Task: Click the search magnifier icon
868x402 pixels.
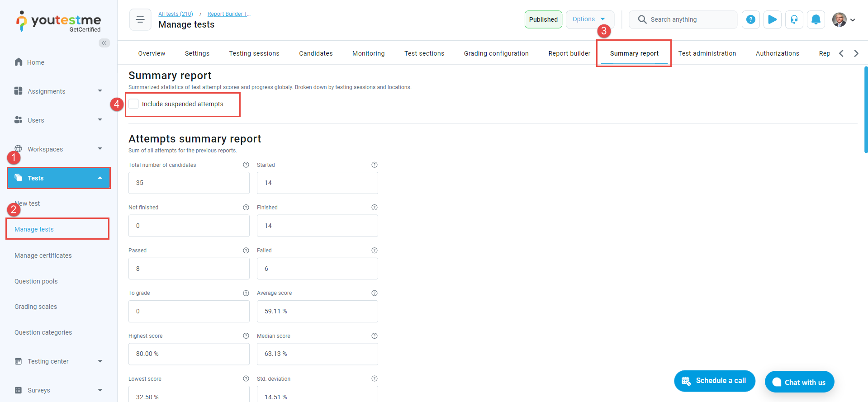Action: [642, 19]
